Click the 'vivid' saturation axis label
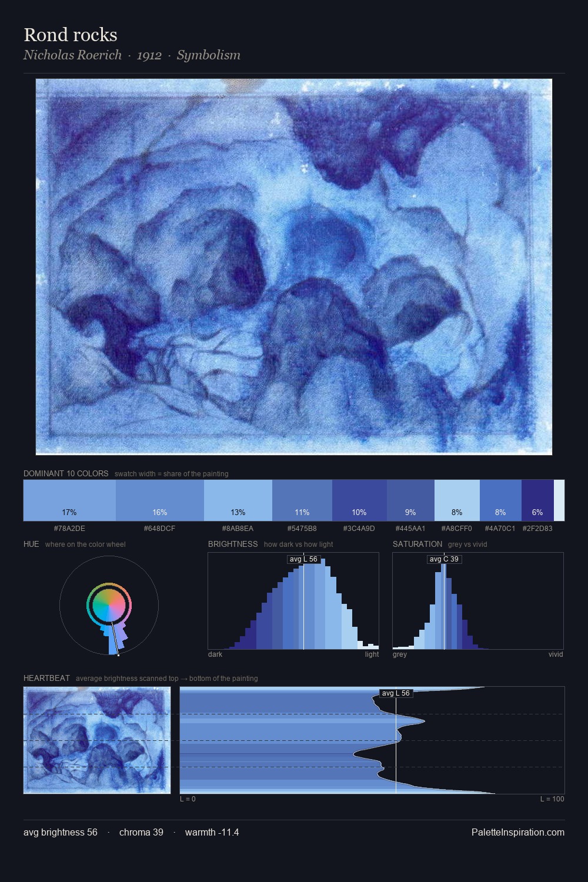 [x=556, y=654]
